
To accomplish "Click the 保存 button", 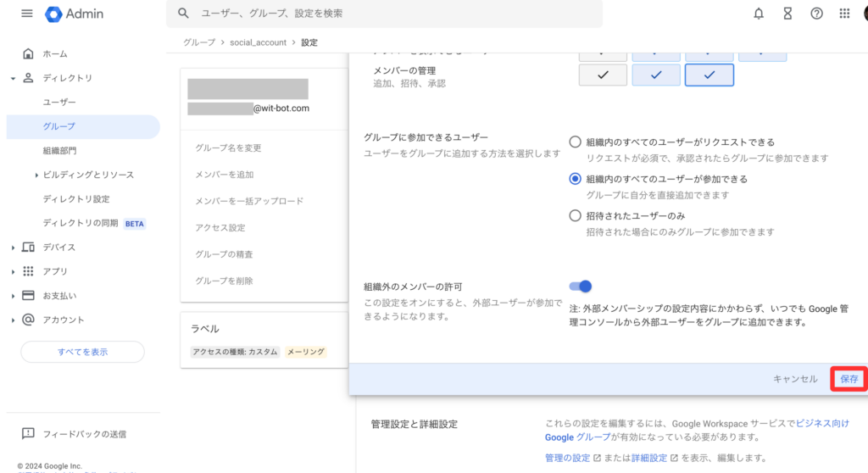I will click(x=849, y=379).
